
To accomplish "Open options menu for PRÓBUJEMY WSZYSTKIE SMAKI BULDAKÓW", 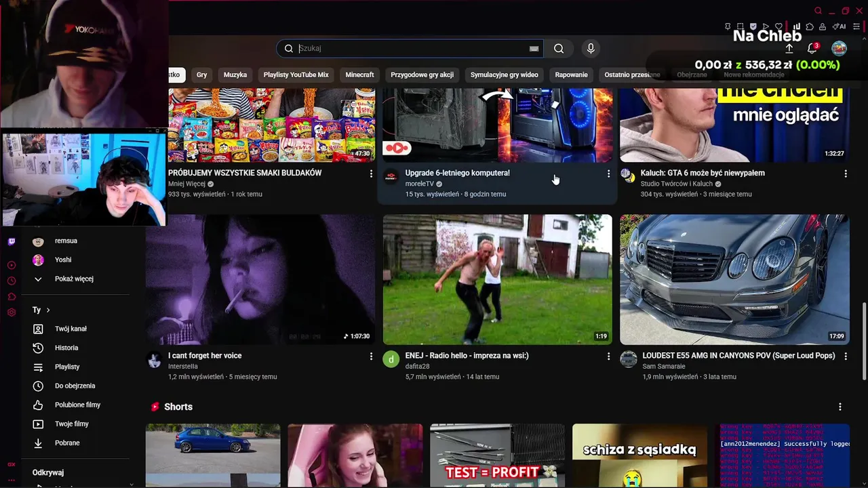I will tap(371, 174).
